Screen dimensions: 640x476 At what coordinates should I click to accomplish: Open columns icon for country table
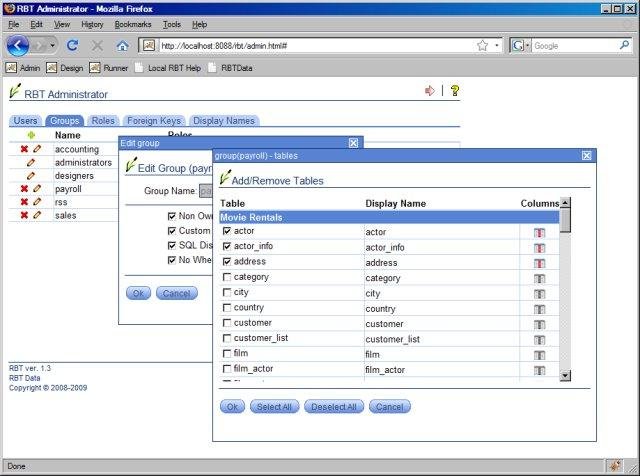pos(539,309)
